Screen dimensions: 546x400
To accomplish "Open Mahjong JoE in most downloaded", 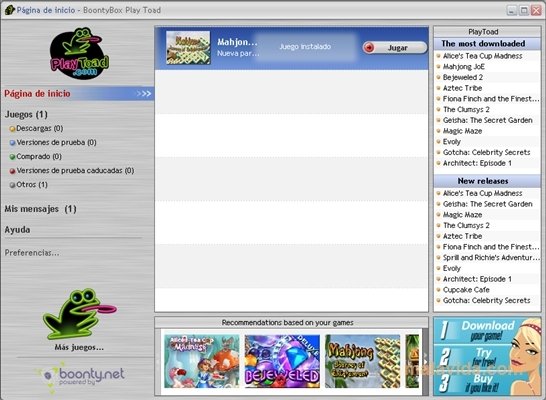I will [x=463, y=67].
